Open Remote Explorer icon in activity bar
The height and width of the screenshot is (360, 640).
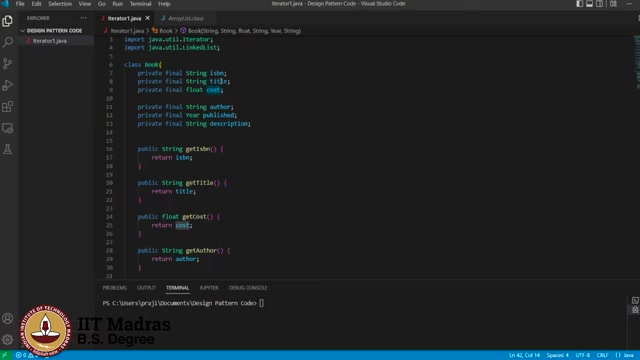point(7,128)
